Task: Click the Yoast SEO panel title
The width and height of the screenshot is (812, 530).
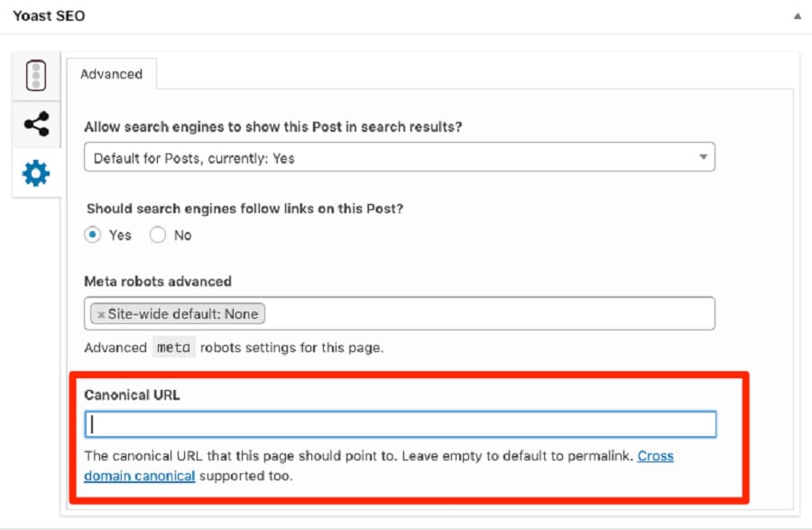Action: click(x=48, y=15)
